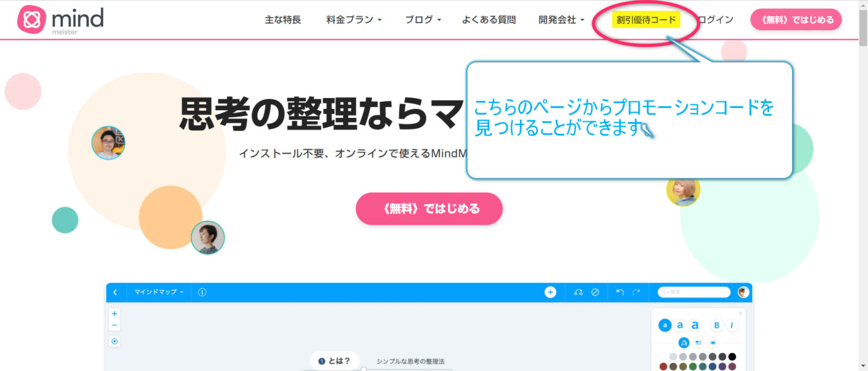
Task: Expand the ブログ dropdown menu
Action: (x=423, y=20)
